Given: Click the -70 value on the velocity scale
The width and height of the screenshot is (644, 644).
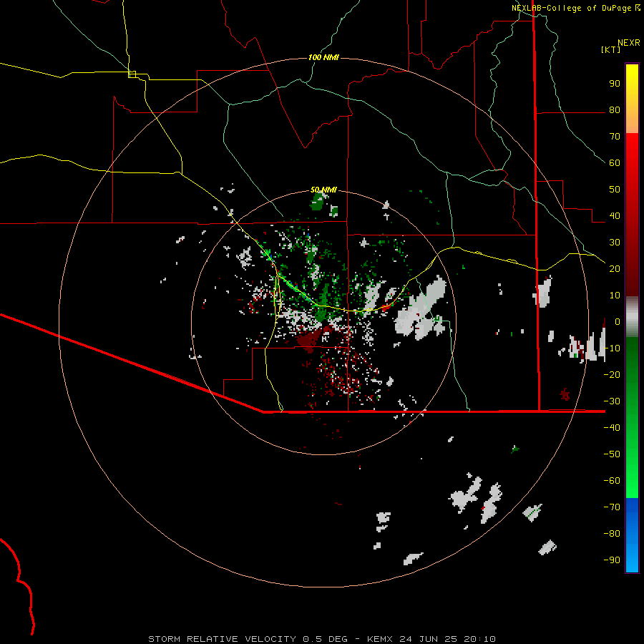Looking at the screenshot, I should (x=612, y=507).
